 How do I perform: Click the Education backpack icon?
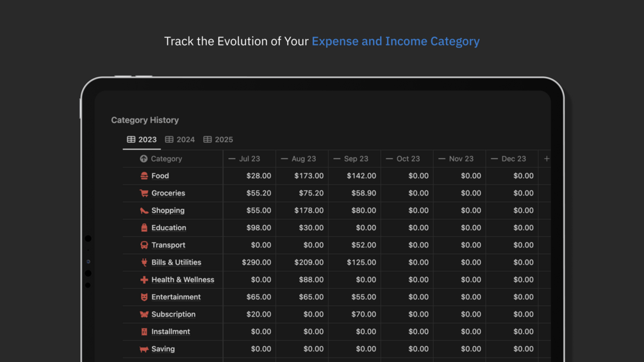[x=144, y=228]
